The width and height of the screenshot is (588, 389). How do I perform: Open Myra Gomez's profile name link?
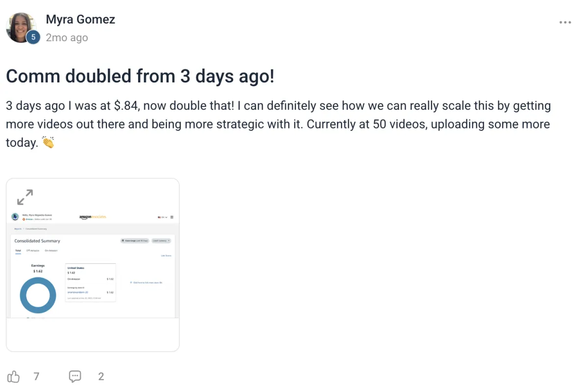pyautogui.click(x=80, y=20)
